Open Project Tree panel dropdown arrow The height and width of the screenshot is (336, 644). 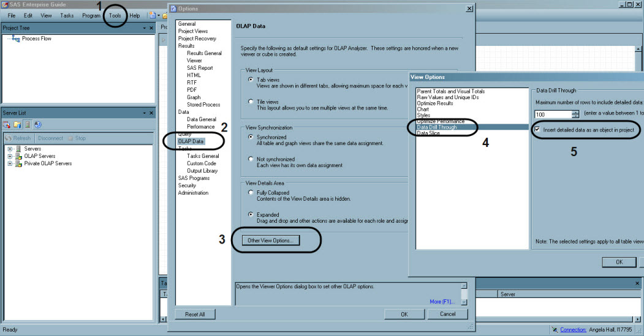pos(144,28)
